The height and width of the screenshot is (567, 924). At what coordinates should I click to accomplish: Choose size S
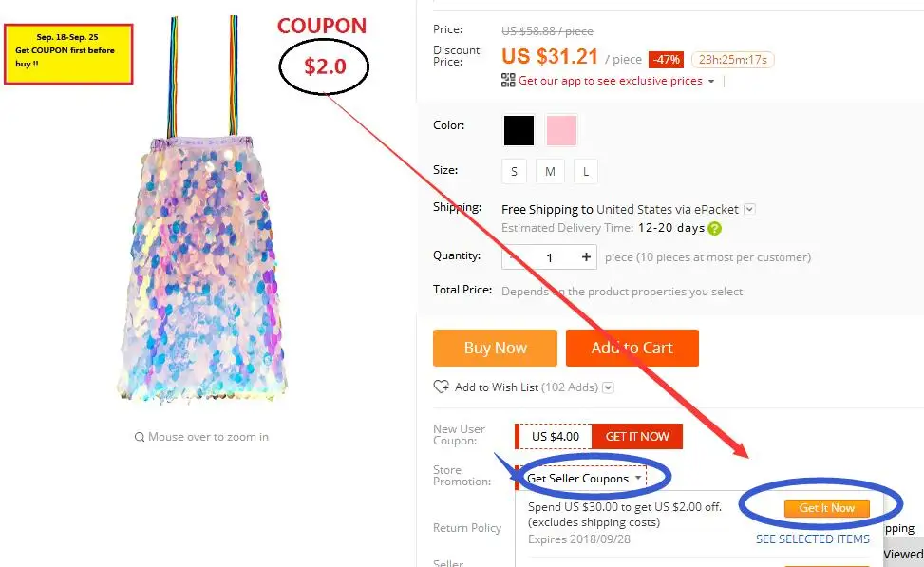click(514, 172)
